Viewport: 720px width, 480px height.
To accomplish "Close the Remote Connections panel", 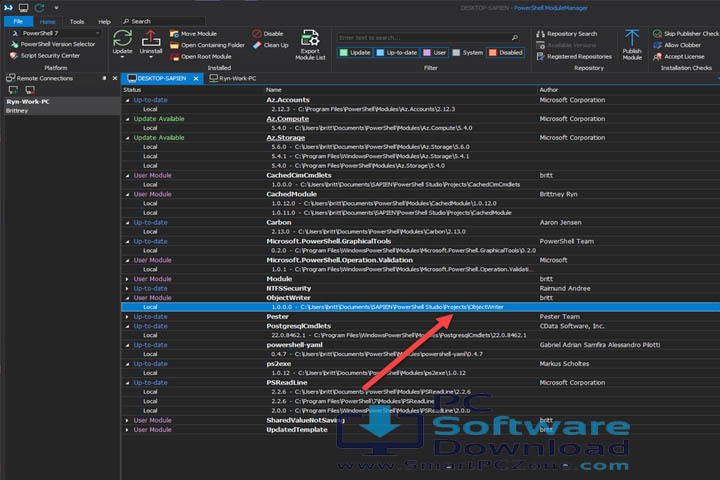I will [x=115, y=79].
